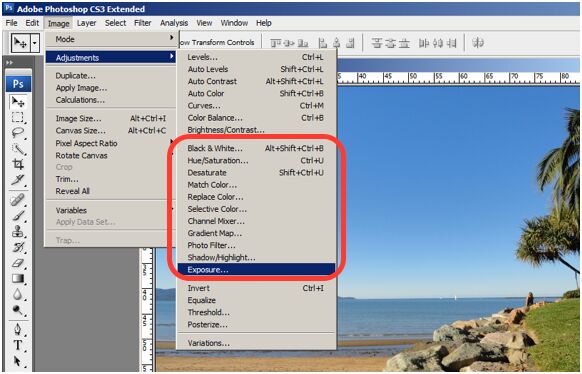Open the View menu
The height and width of the screenshot is (374, 582).
click(x=204, y=23)
